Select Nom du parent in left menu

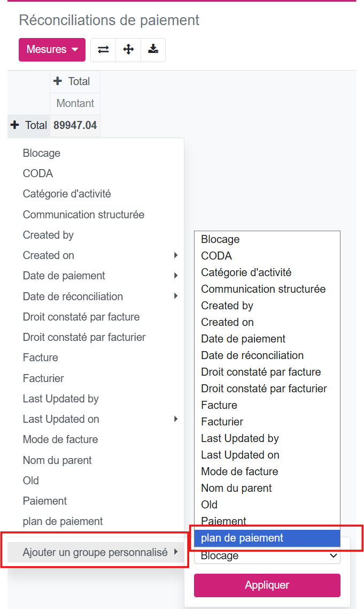[57, 460]
